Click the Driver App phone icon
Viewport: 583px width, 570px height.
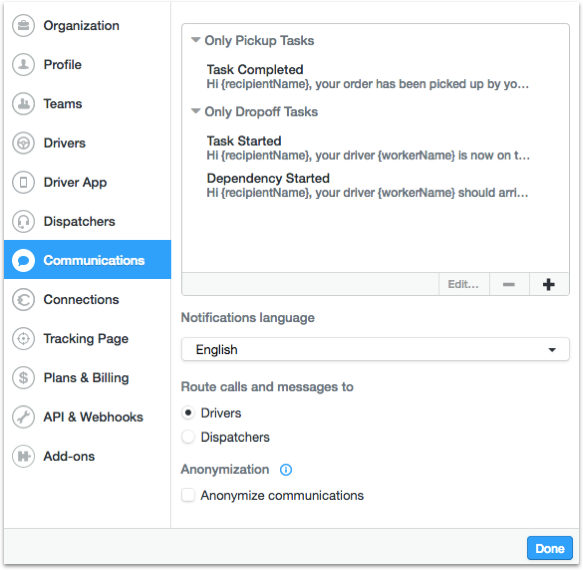pos(23,182)
